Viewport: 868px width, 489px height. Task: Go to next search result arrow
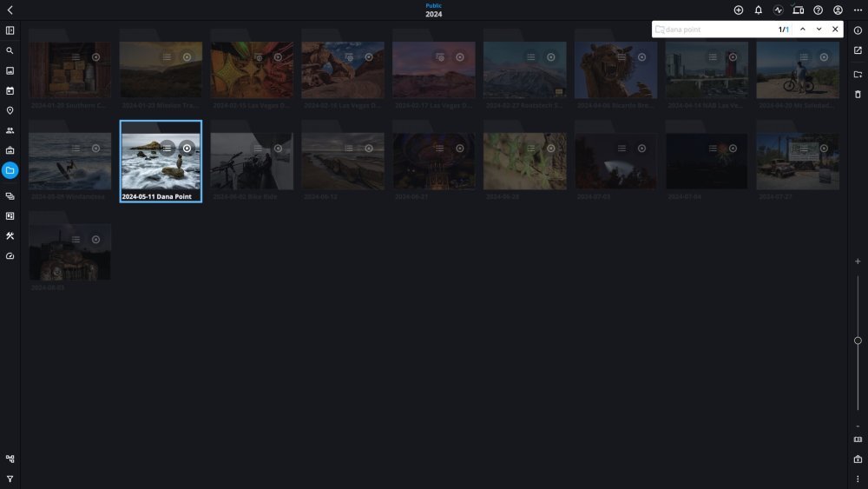[819, 30]
